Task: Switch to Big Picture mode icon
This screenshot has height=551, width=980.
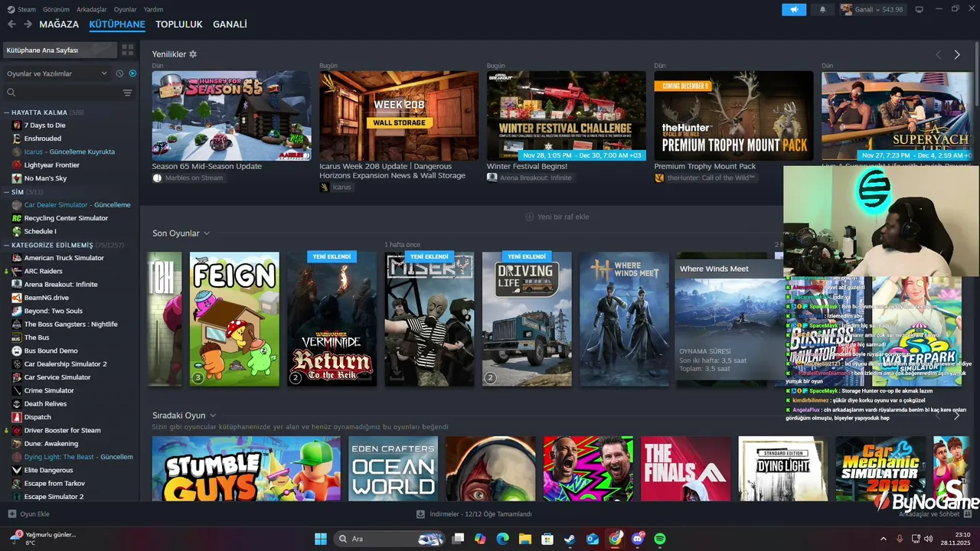Action: pyautogui.click(x=920, y=9)
